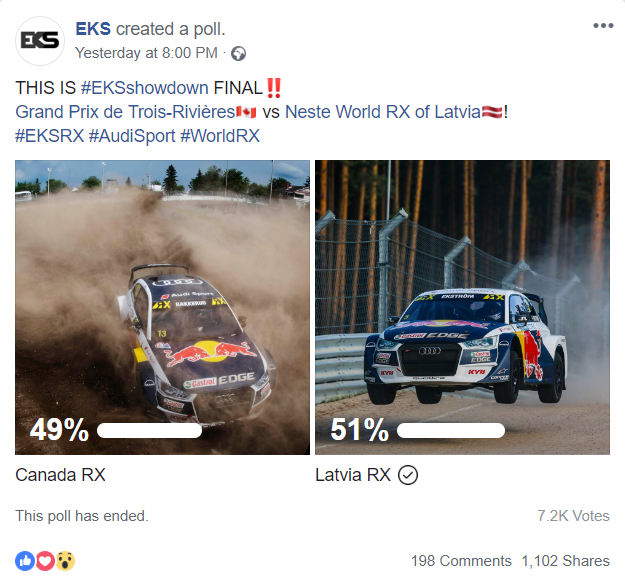This screenshot has width=625, height=586.
Task: Open the #EKSshowdown hashtag
Action: coord(144,88)
